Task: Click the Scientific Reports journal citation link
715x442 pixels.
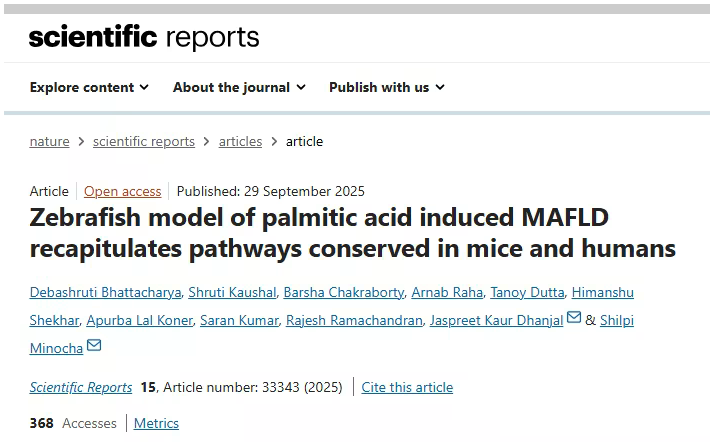Action: [x=81, y=387]
